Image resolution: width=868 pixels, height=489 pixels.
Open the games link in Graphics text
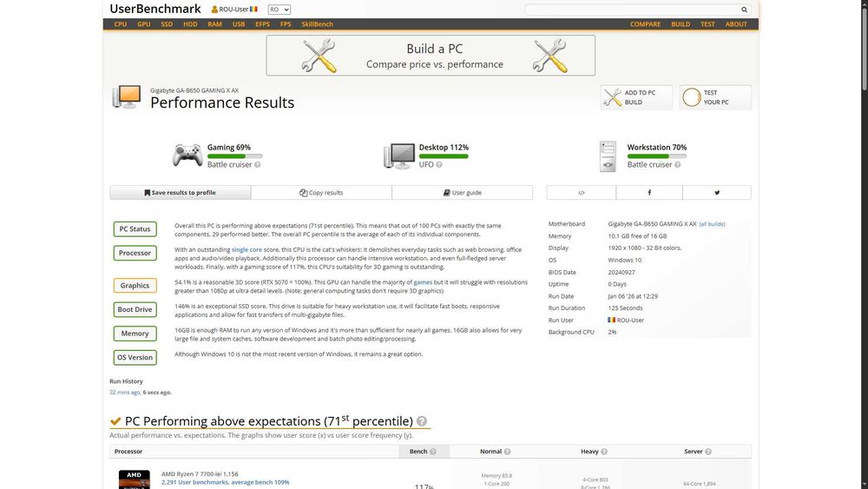click(423, 282)
